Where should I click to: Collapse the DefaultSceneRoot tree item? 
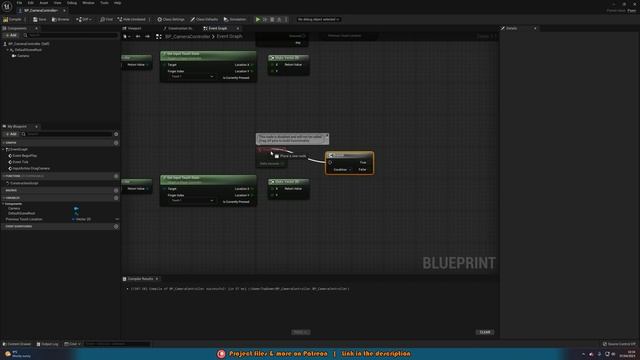click(7, 50)
